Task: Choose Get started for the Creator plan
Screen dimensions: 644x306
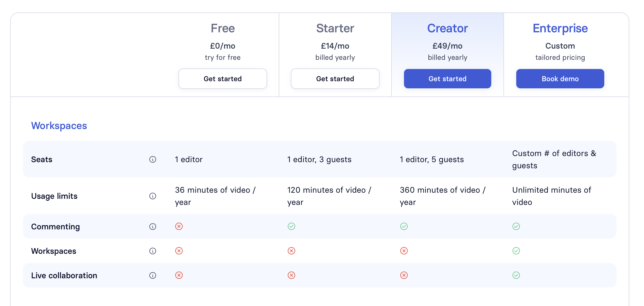Action: tap(447, 79)
